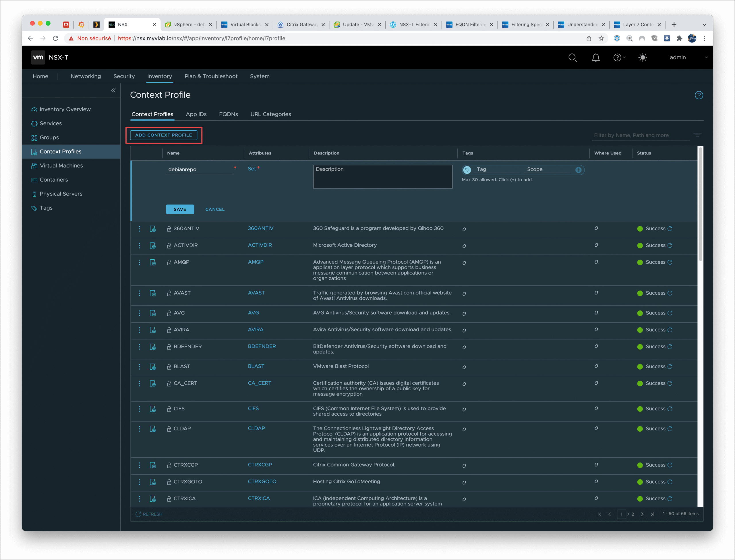Click the Description text area
Image resolution: width=735 pixels, height=560 pixels.
[x=382, y=177]
